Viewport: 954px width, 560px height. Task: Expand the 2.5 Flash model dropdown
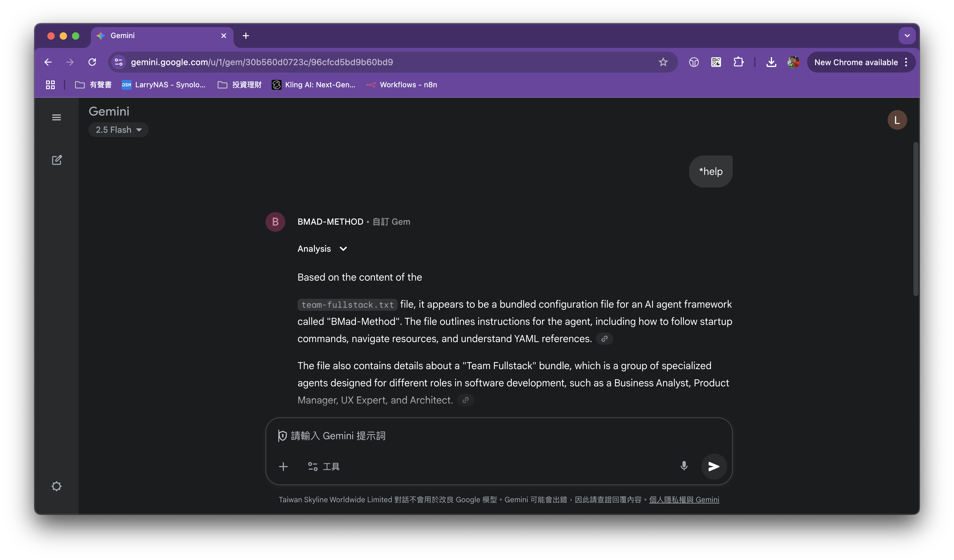click(119, 130)
